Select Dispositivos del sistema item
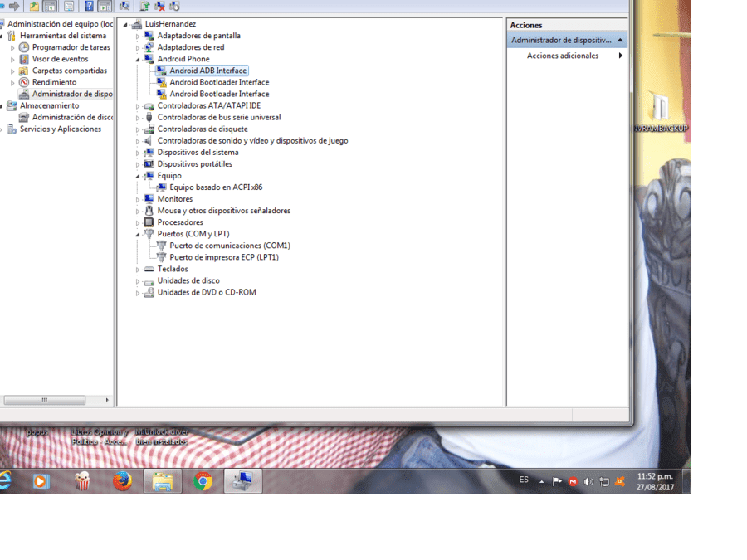Screen dimensions: 747x560 pos(198,153)
